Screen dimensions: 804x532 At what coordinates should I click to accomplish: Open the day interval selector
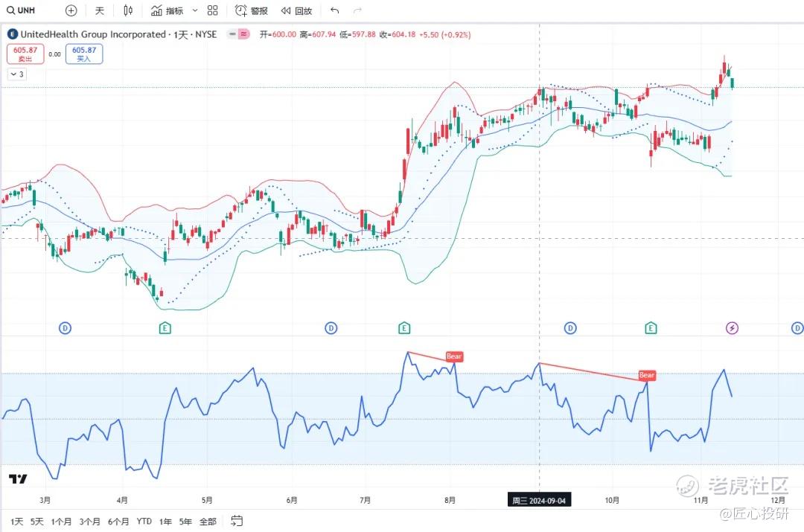100,10
